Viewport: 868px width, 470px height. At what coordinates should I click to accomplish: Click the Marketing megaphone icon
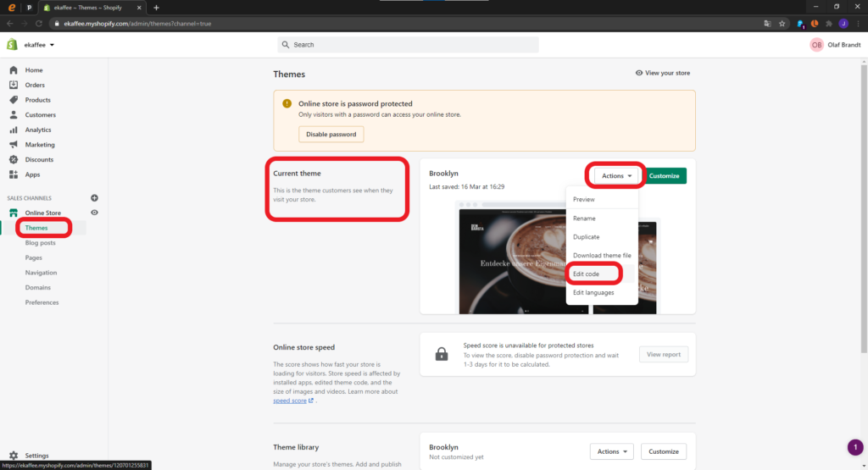(x=14, y=144)
